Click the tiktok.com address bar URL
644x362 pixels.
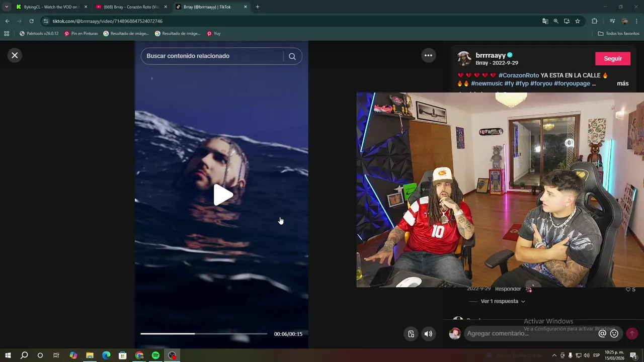(108, 21)
